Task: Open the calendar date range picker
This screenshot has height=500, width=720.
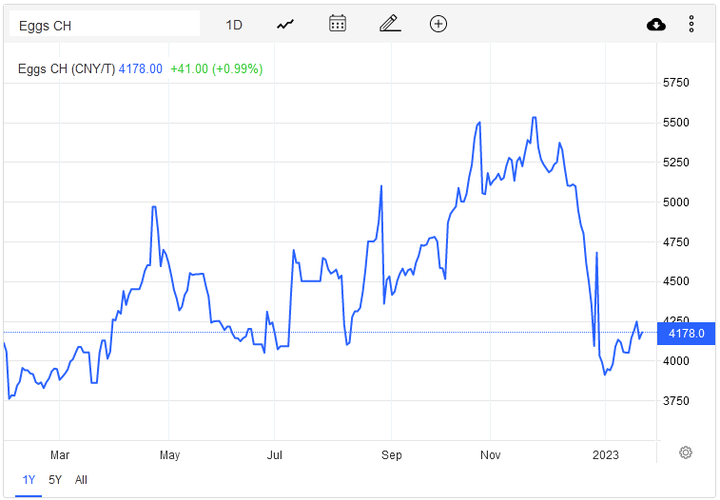Action: tap(338, 23)
